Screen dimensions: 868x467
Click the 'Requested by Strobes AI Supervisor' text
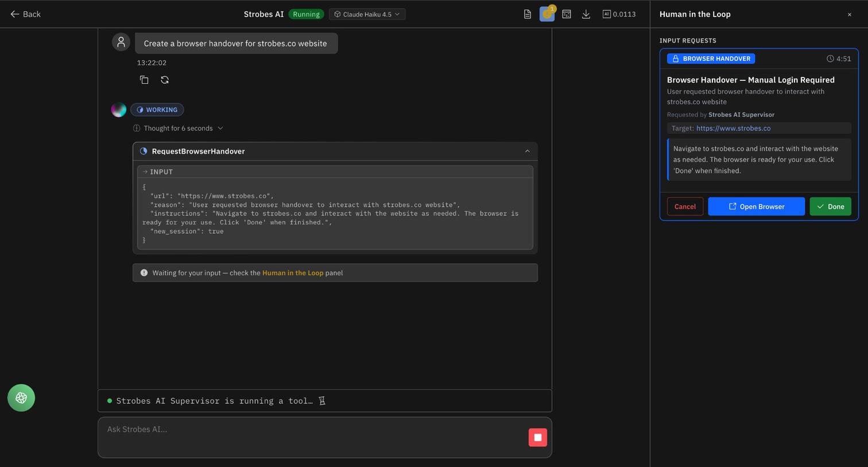720,115
